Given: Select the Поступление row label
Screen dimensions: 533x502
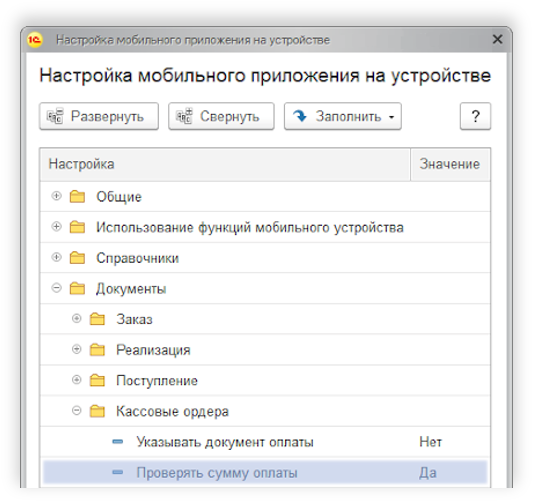Looking at the screenshot, I should click(x=157, y=381).
